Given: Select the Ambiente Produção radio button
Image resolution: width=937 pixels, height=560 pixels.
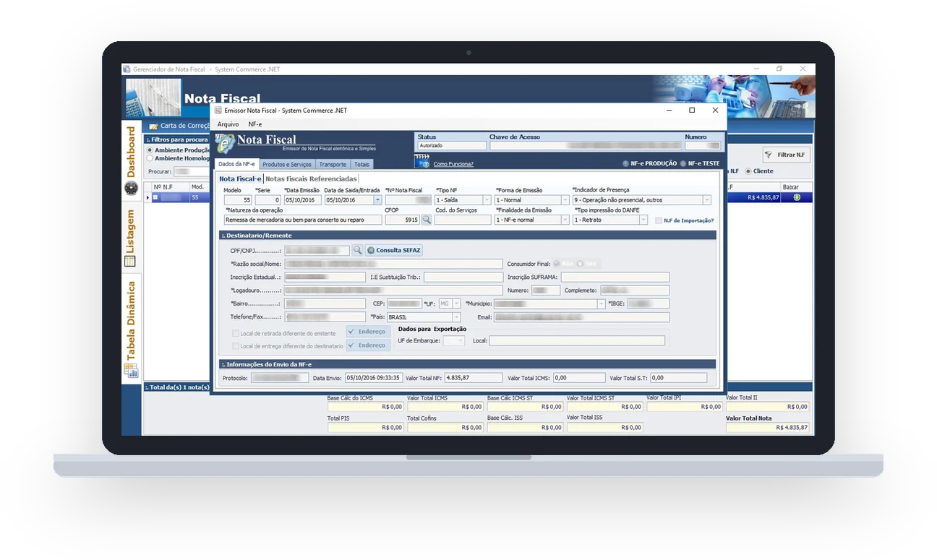Looking at the screenshot, I should coord(150,150).
